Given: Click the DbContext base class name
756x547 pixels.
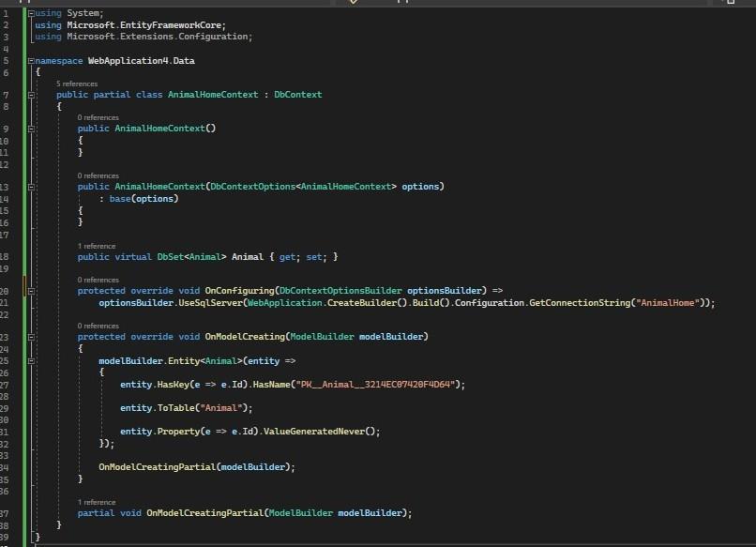Looking at the screenshot, I should coord(298,95).
